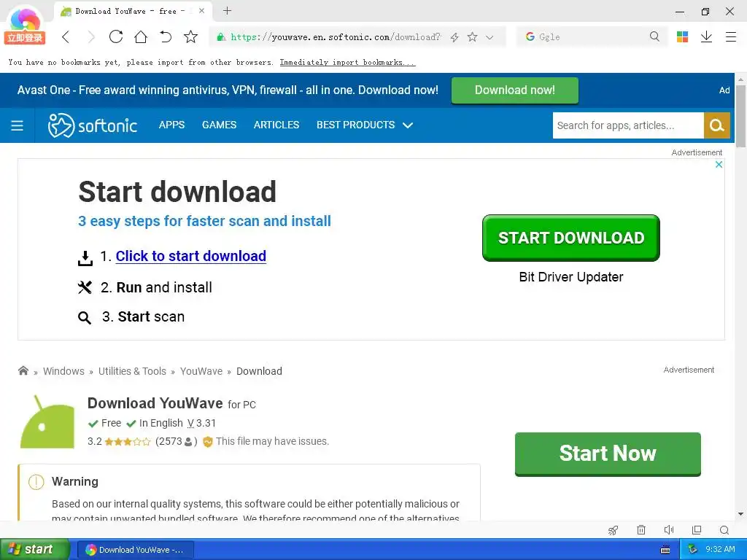Open the browser home page icon
This screenshot has height=560, width=747.
[141, 36]
